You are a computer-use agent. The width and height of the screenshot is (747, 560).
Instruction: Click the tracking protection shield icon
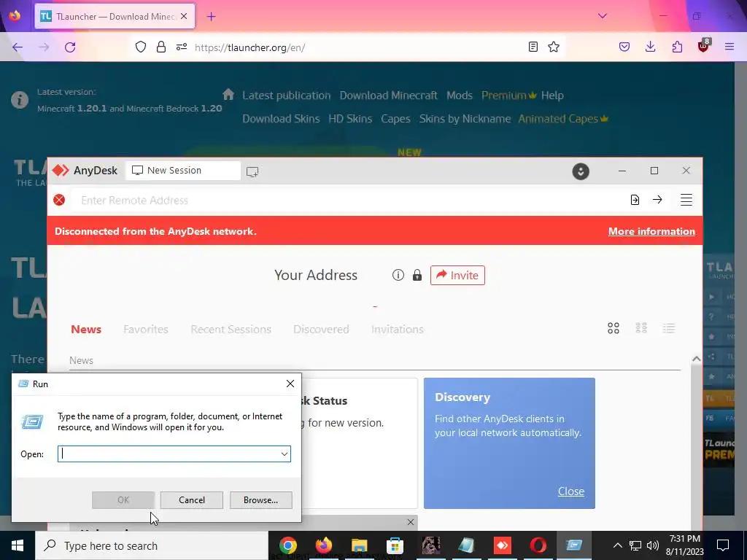point(141,47)
